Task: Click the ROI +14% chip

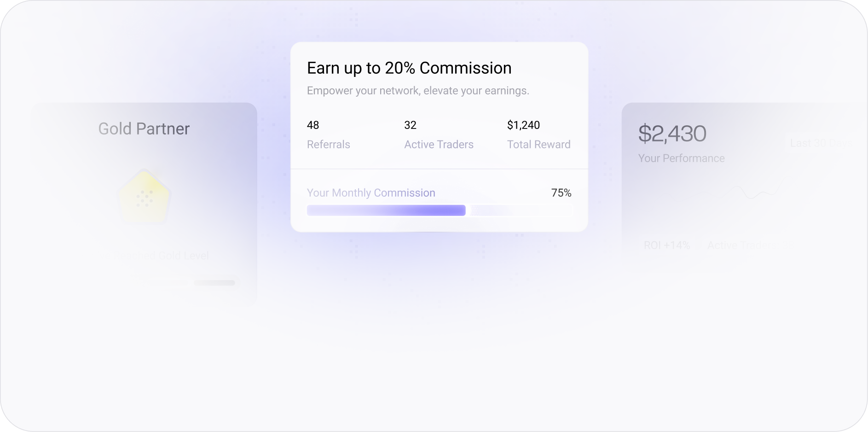Action: 666,245
